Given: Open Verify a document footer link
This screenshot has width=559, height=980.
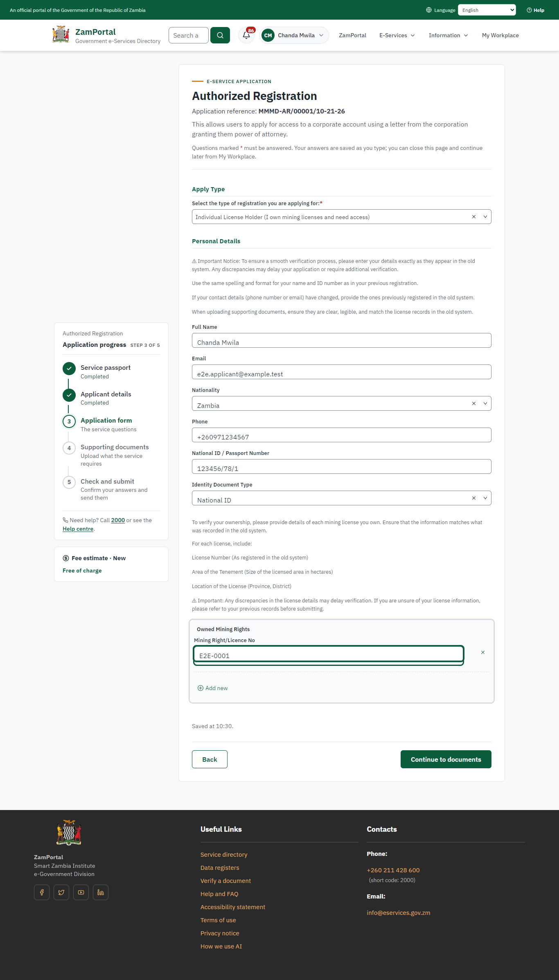Looking at the screenshot, I should (225, 880).
